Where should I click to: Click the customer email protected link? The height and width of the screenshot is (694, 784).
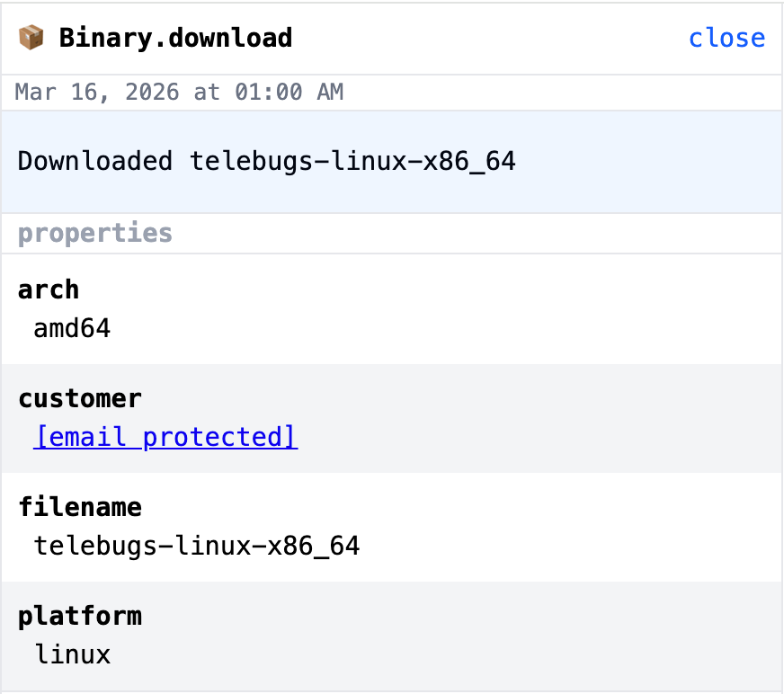tap(165, 437)
